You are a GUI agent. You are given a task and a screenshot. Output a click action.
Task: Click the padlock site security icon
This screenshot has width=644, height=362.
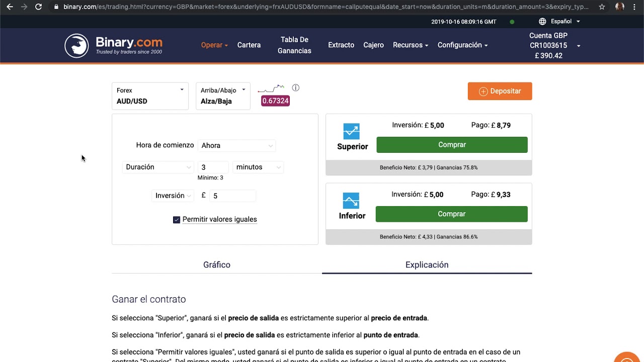(x=56, y=7)
